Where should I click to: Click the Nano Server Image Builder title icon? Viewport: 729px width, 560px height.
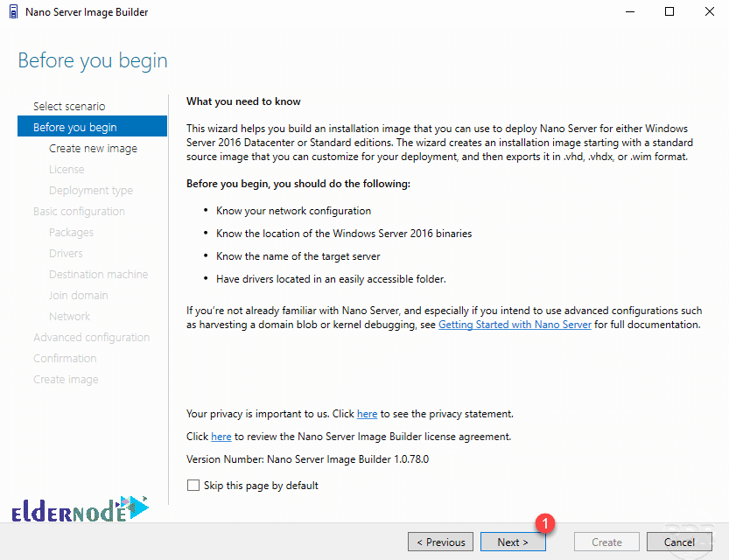tap(13, 11)
